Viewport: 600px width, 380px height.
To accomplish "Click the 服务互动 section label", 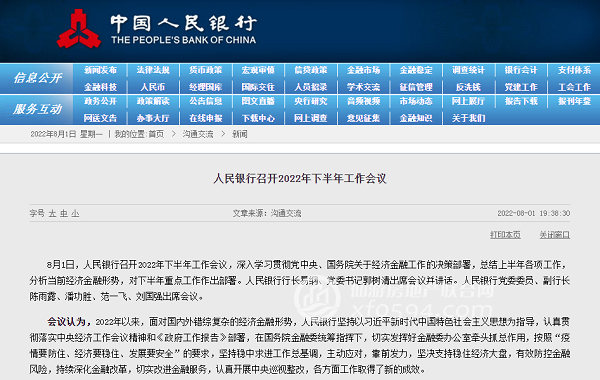I will pyautogui.click(x=37, y=109).
